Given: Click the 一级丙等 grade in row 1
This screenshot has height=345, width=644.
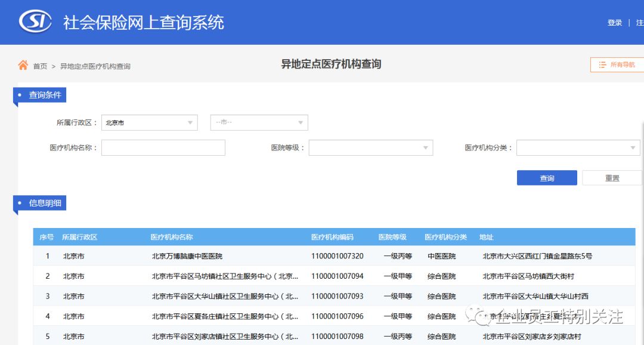Looking at the screenshot, I should 398,256.
